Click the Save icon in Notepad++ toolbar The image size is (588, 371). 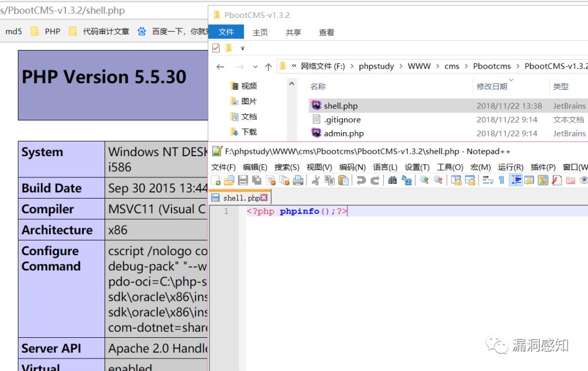pyautogui.click(x=243, y=181)
